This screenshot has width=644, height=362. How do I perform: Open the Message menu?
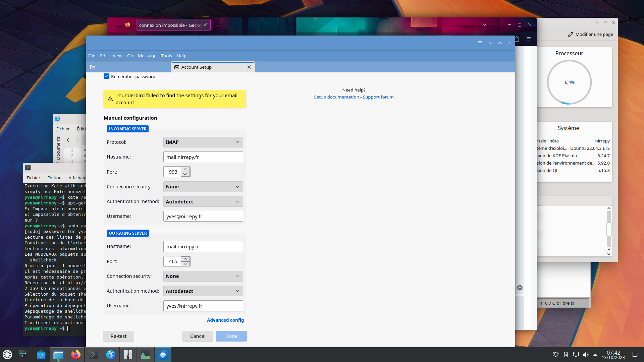pyautogui.click(x=147, y=56)
